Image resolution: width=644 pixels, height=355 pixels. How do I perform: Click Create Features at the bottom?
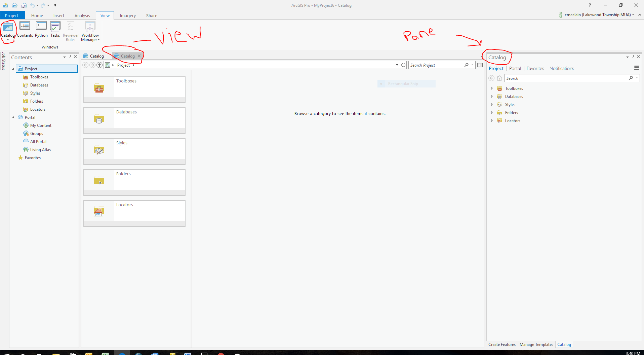(x=501, y=344)
